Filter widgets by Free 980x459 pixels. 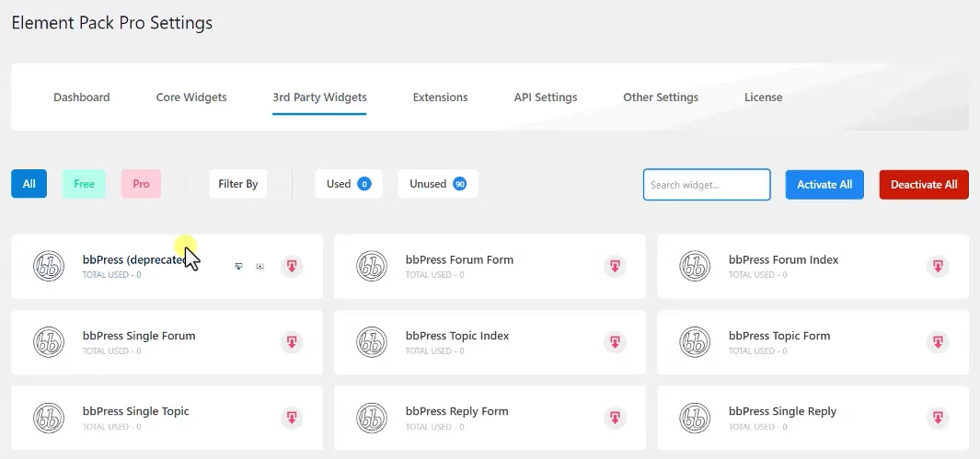(x=84, y=184)
